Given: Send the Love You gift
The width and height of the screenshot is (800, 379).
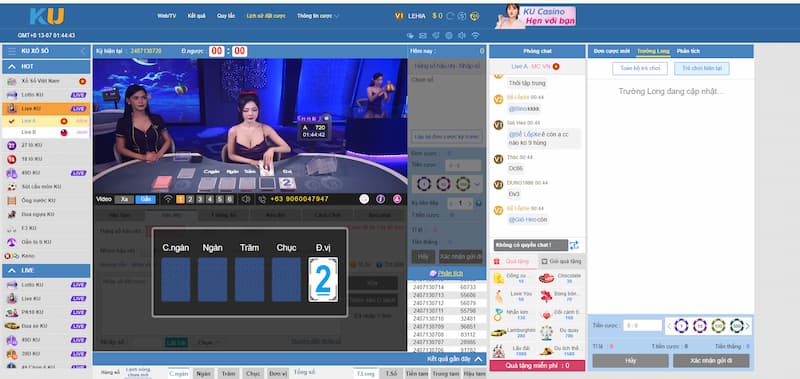Looking at the screenshot, I should [x=513, y=296].
